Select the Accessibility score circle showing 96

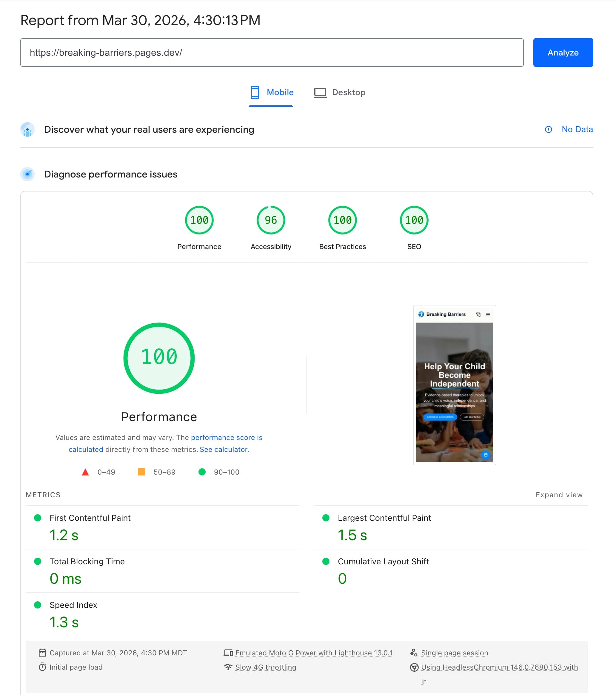point(270,220)
